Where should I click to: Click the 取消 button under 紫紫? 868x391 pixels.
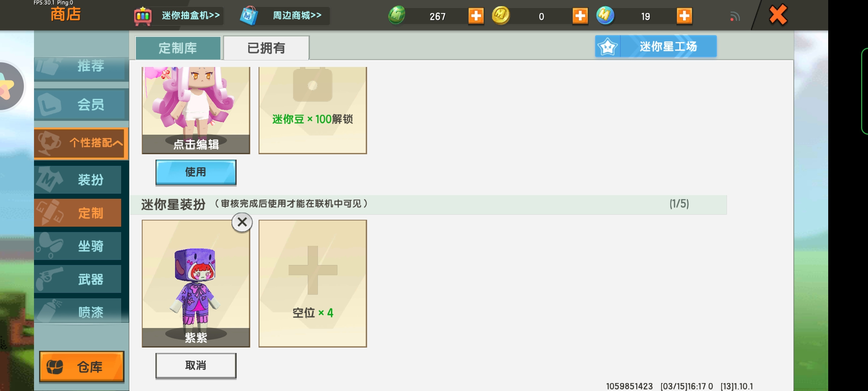[196, 366]
